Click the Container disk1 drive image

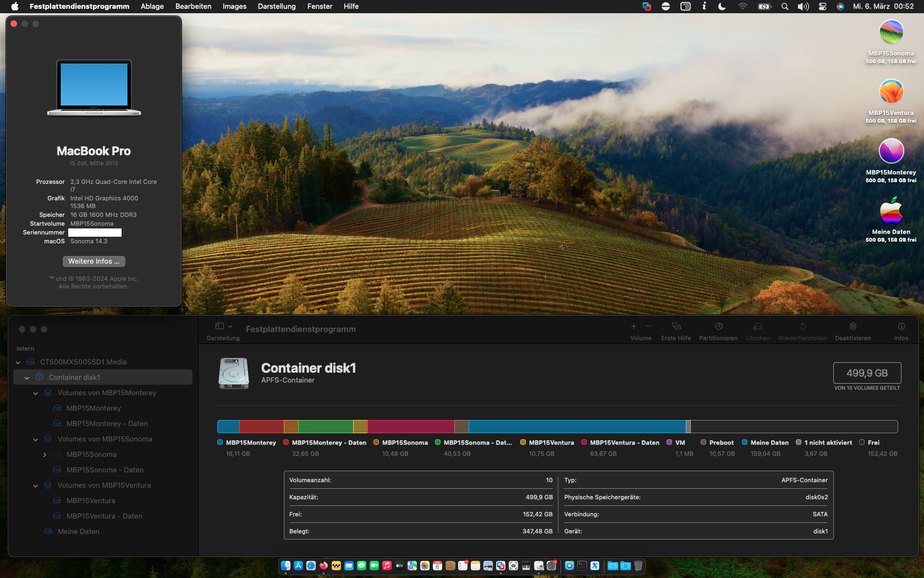(x=234, y=373)
